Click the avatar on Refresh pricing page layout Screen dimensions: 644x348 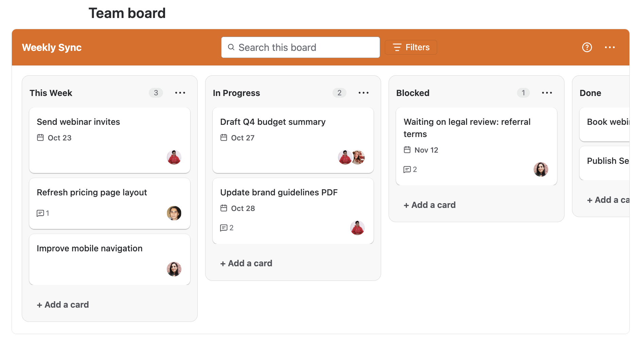click(x=174, y=213)
